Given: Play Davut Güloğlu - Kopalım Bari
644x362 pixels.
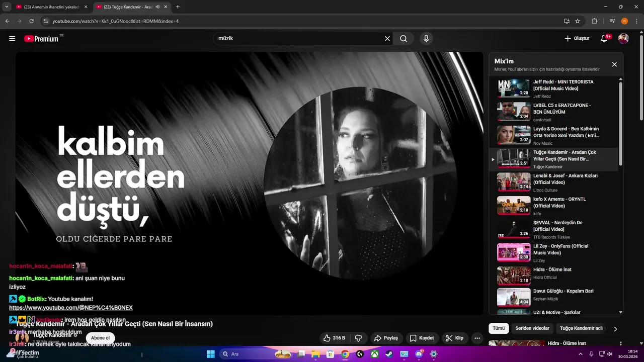Looking at the screenshot, I should point(553,297).
